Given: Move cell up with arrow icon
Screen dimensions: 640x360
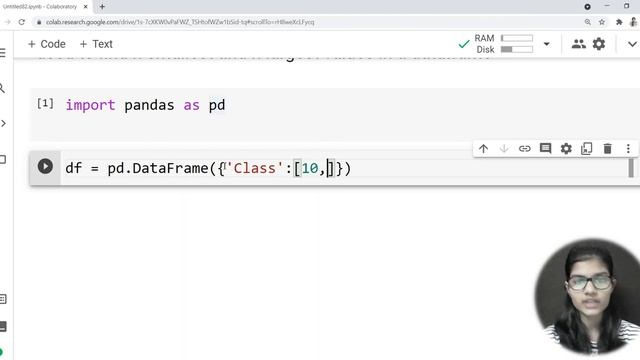Looking at the screenshot, I should point(483,149).
